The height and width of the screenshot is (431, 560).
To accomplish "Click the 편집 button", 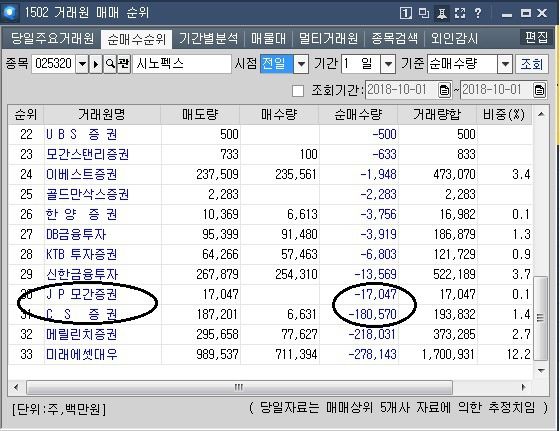I will 536,37.
